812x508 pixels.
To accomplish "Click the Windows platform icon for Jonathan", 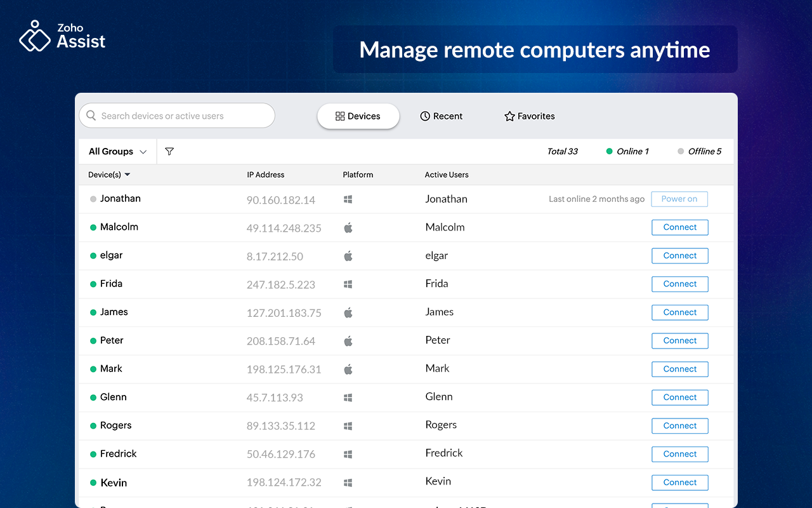I will [348, 199].
